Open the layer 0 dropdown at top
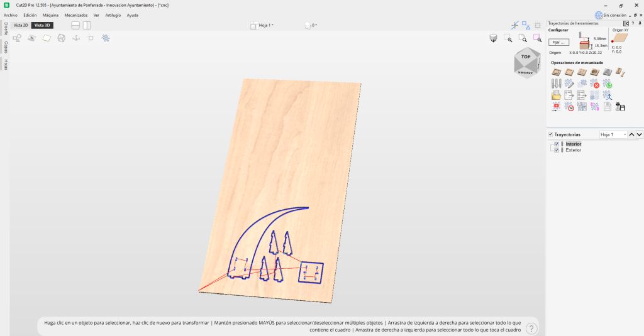 pos(311,26)
